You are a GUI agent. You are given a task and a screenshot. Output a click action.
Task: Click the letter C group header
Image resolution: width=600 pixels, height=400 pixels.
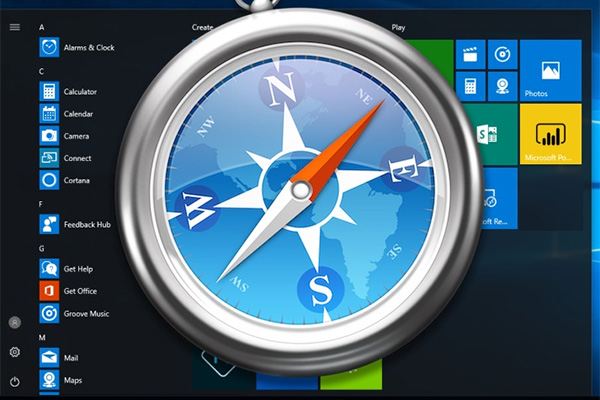pos(41,72)
